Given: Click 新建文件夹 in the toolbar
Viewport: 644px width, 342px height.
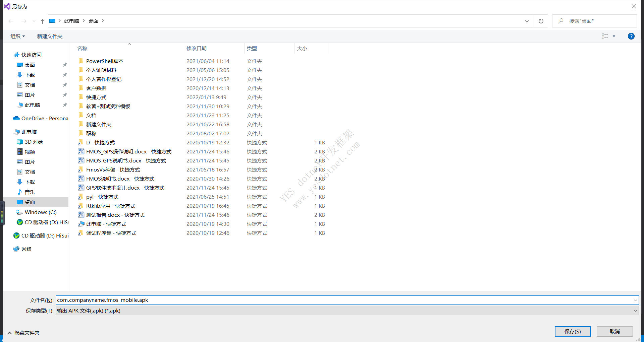Looking at the screenshot, I should (50, 36).
